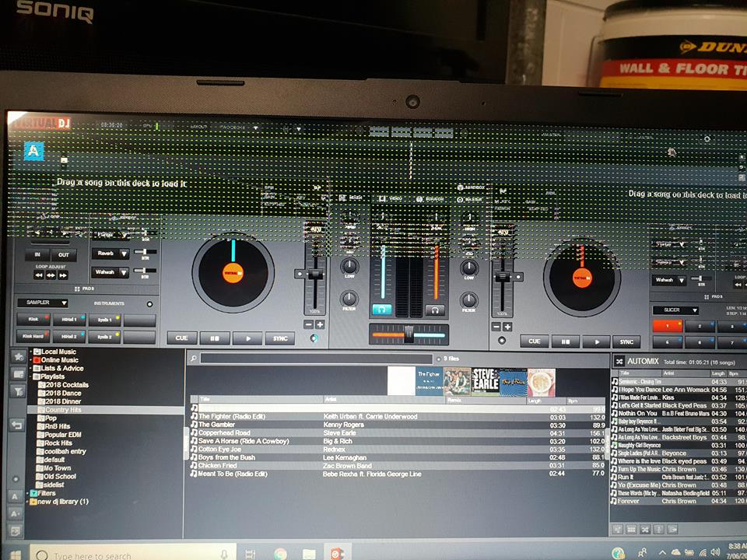Image resolution: width=747 pixels, height=560 pixels.
Task: Click the right mixer LOW knob
Action: pos(469,268)
